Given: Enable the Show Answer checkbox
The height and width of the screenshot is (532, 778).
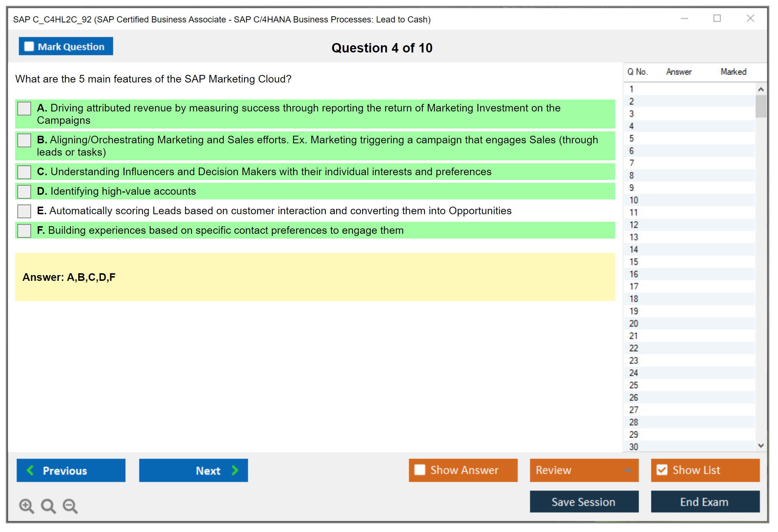Looking at the screenshot, I should [420, 470].
